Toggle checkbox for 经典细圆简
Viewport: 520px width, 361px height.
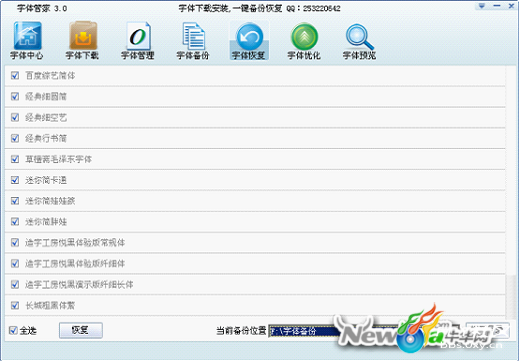15,97
